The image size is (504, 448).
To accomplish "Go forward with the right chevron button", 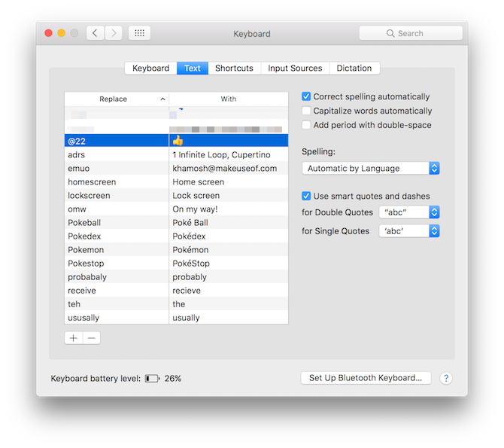I will 114,33.
